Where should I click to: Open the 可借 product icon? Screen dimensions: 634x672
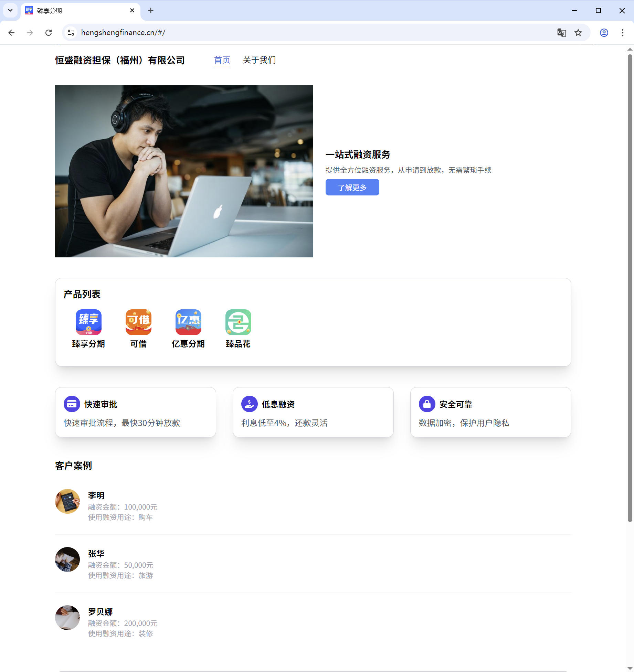tap(138, 322)
